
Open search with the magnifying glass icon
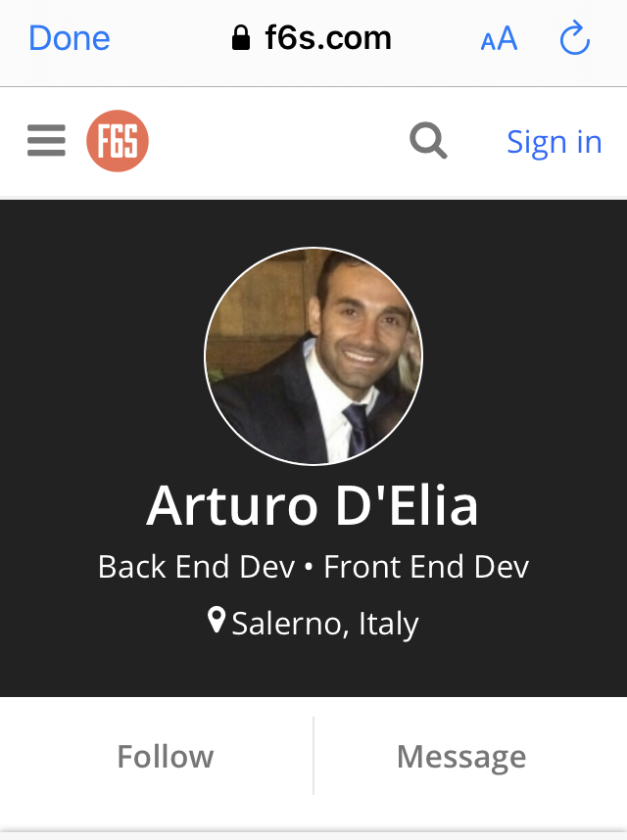[x=428, y=140]
